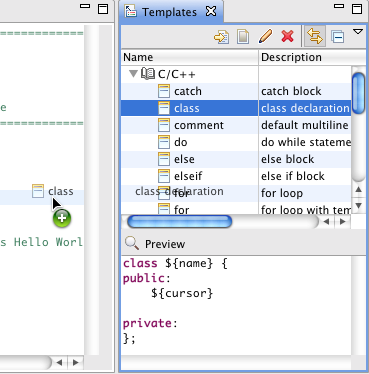Click scroll-up arrow of template list
This screenshot has width=369, height=374.
[x=359, y=189]
